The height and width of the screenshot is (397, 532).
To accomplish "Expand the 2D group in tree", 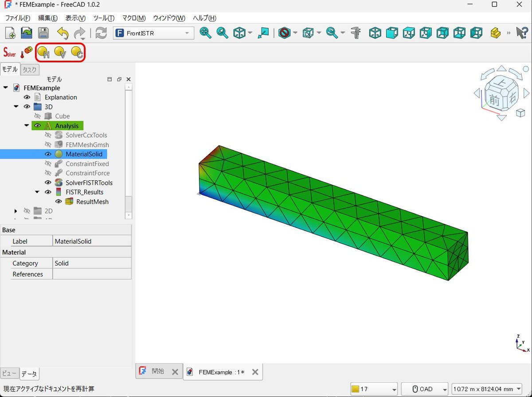I will click(16, 211).
